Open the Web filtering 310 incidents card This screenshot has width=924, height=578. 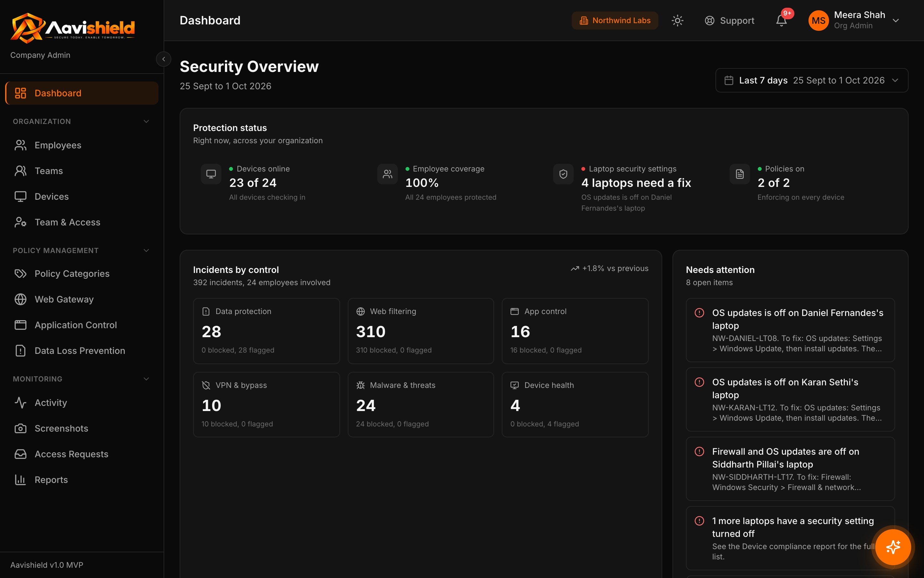(x=421, y=331)
